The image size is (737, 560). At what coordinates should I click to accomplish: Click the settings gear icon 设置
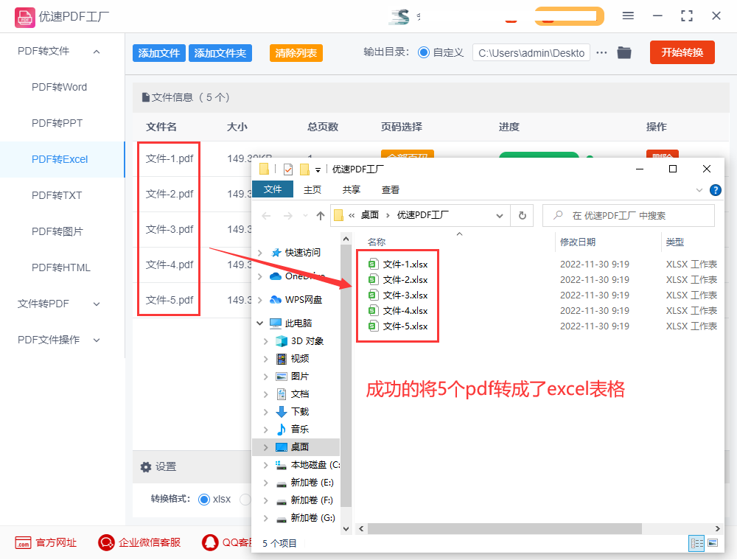146,467
